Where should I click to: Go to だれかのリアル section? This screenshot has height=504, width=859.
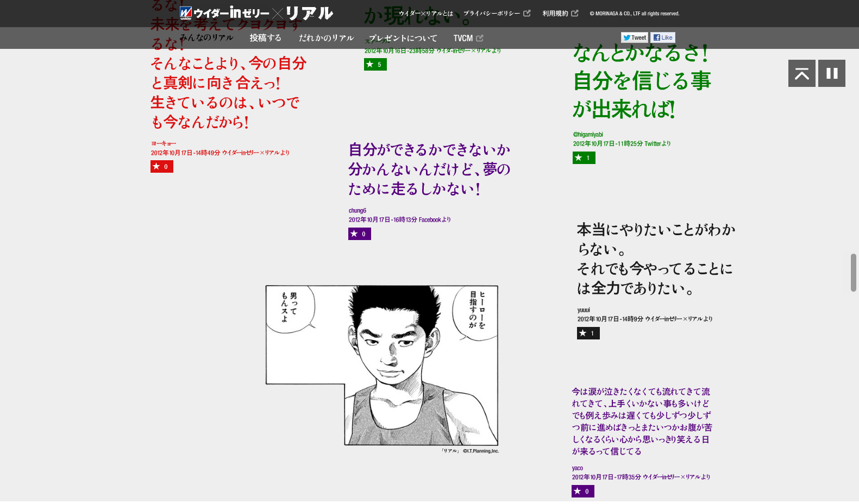pos(326,38)
